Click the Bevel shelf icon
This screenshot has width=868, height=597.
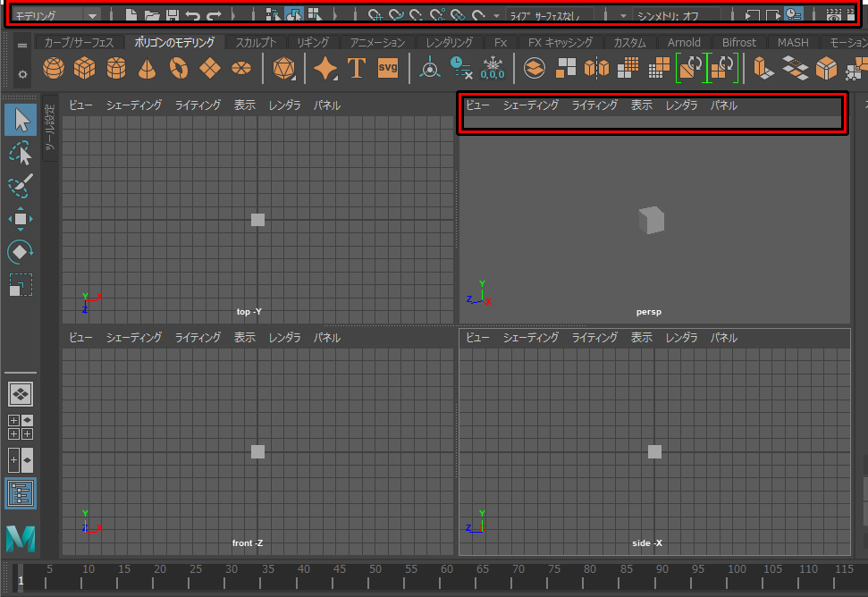click(x=826, y=68)
